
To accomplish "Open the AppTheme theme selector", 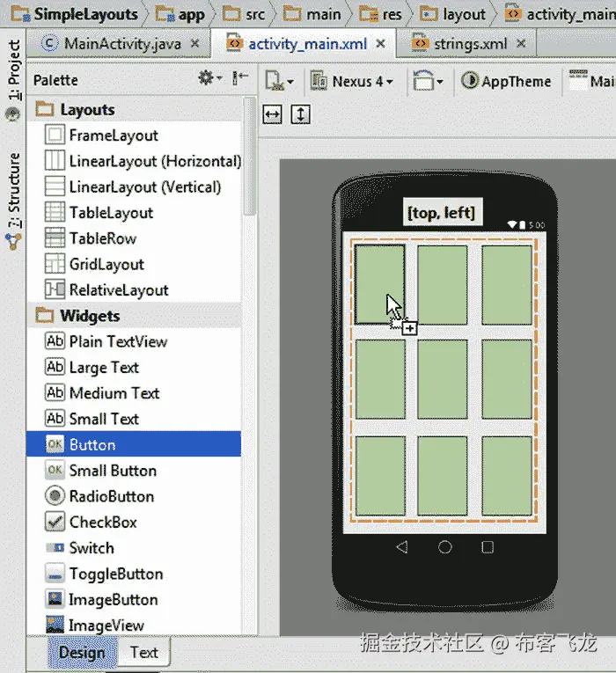I will pyautogui.click(x=507, y=81).
